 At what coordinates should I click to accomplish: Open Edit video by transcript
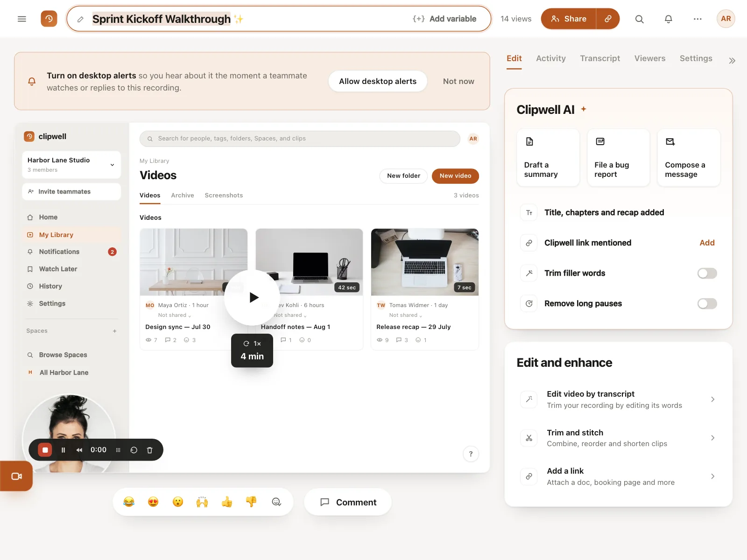pos(619,399)
